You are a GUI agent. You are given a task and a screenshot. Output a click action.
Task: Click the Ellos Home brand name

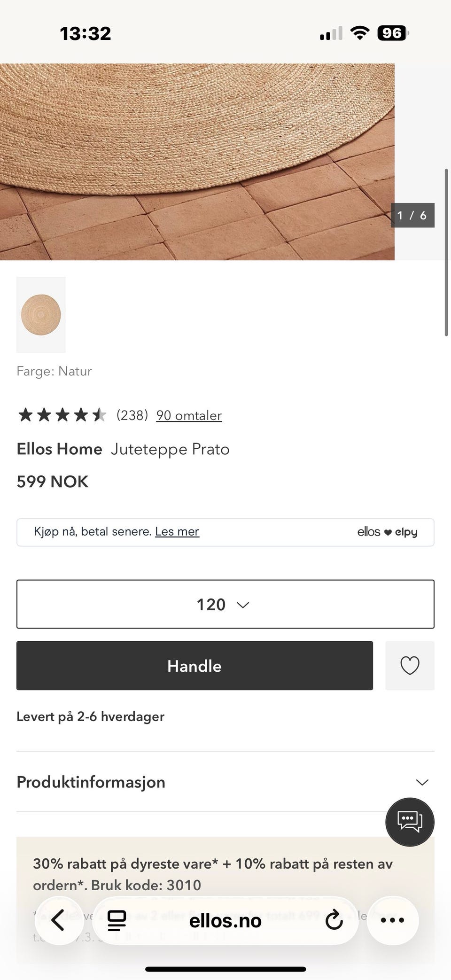59,449
